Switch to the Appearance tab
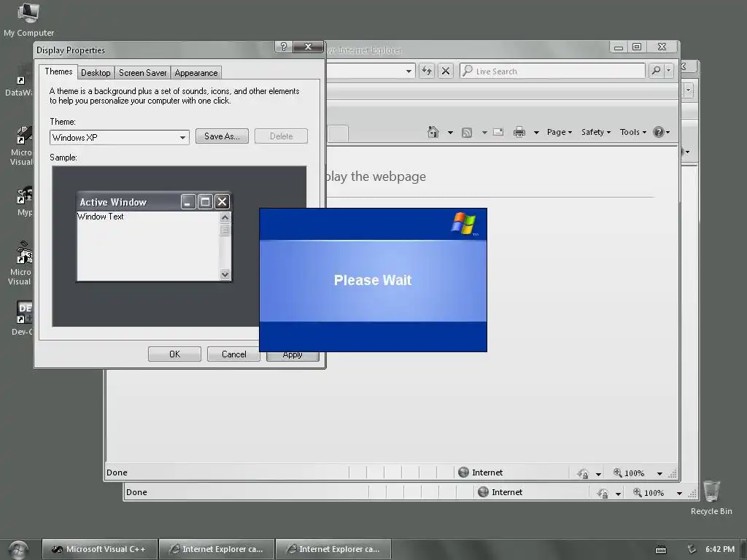 tap(196, 72)
